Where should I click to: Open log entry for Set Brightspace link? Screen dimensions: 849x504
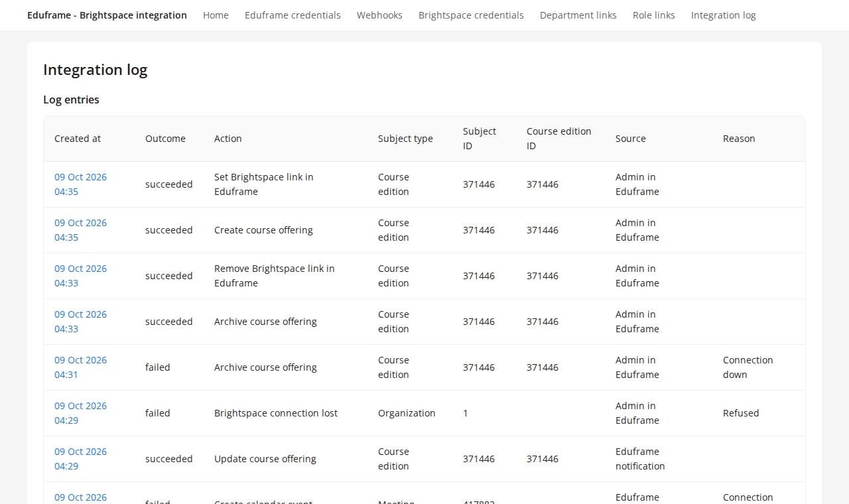(x=80, y=184)
